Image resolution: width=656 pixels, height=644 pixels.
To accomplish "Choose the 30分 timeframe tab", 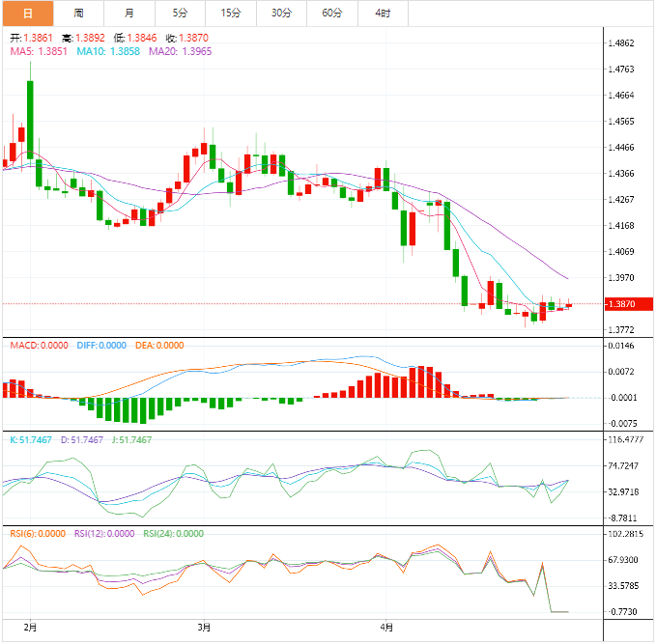I will (x=281, y=14).
